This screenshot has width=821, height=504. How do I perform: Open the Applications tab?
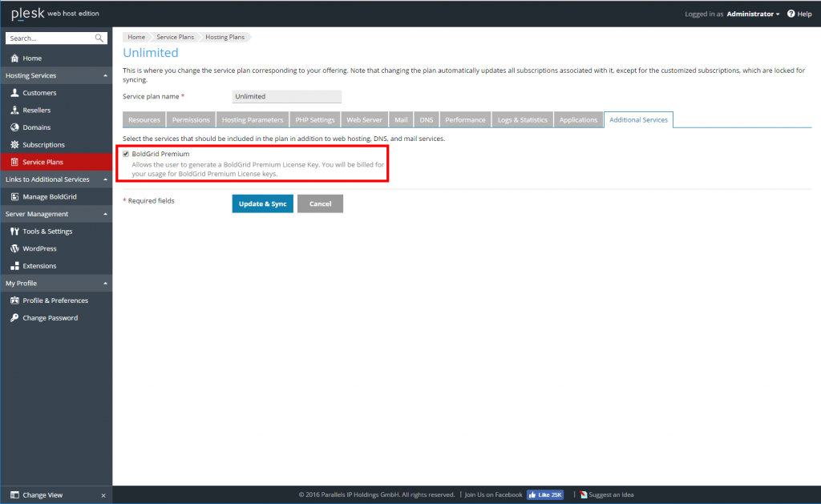point(578,120)
